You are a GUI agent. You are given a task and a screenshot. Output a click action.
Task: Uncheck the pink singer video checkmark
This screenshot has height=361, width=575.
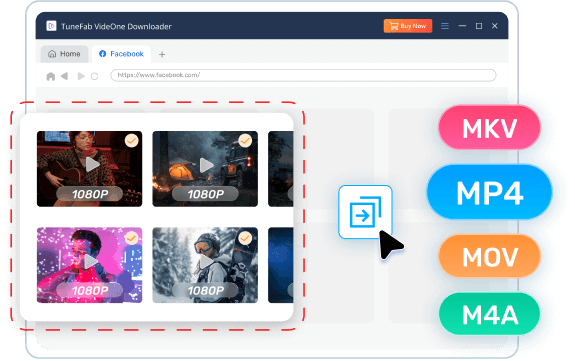coord(131,238)
